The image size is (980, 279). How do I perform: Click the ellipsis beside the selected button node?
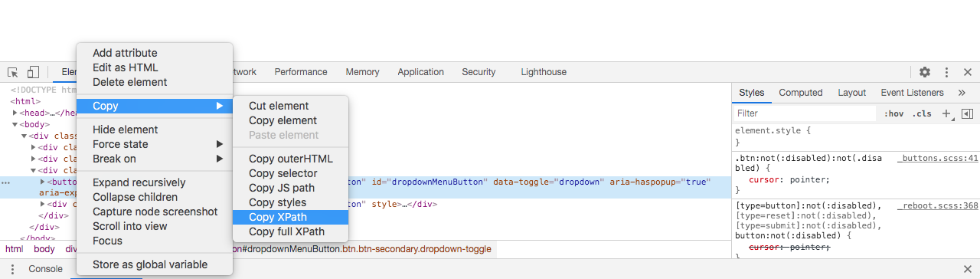(x=5, y=183)
